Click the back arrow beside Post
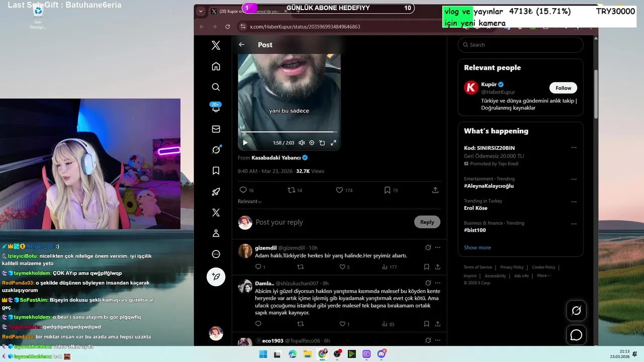 242,45
